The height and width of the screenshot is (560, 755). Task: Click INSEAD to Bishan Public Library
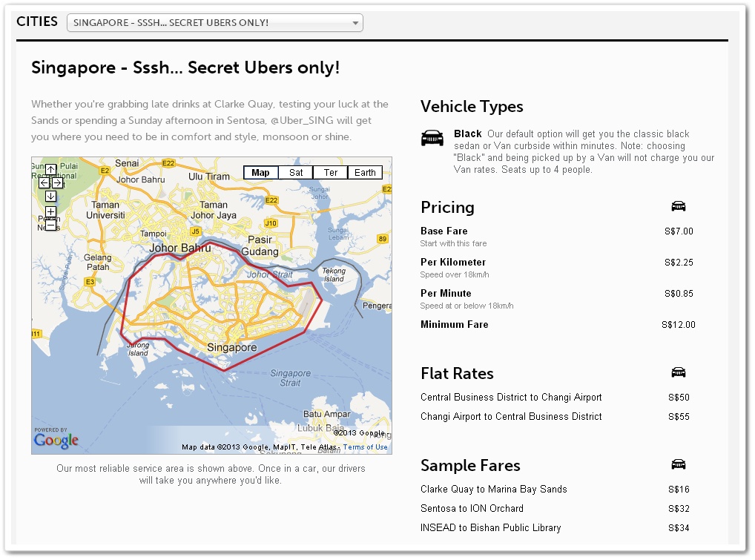(x=491, y=528)
